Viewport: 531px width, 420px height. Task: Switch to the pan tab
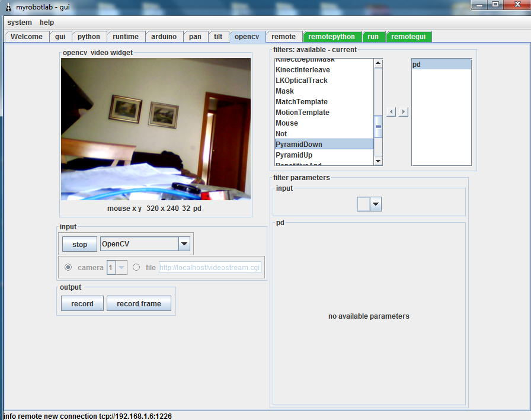pos(195,37)
